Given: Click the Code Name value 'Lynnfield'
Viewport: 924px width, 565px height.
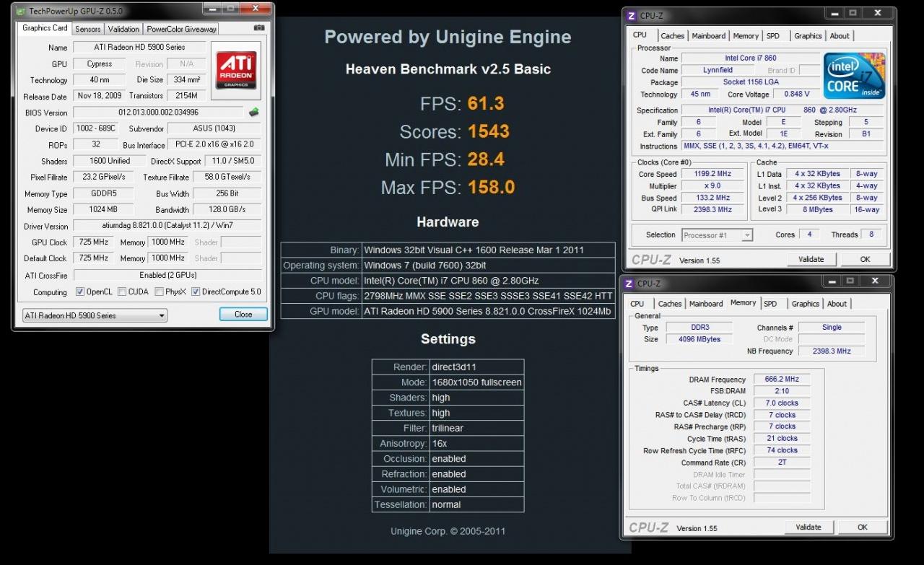Looking at the screenshot, I should tap(718, 71).
